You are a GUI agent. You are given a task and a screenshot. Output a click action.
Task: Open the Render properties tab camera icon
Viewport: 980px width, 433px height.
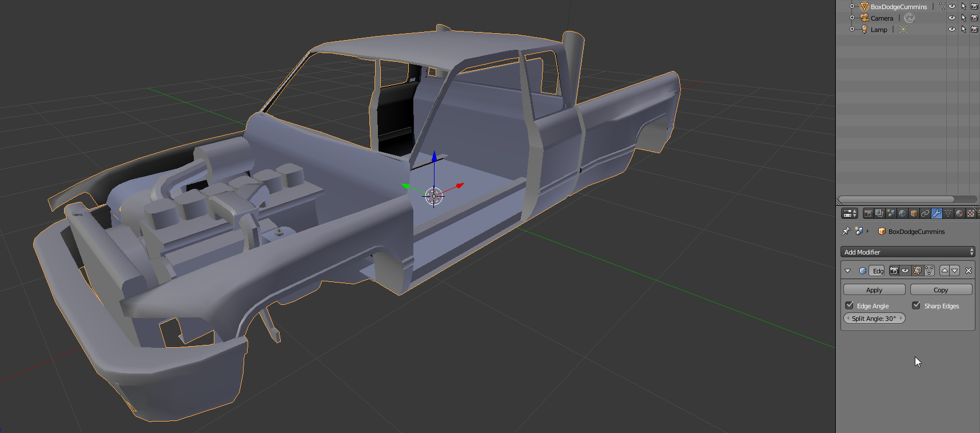(x=868, y=213)
